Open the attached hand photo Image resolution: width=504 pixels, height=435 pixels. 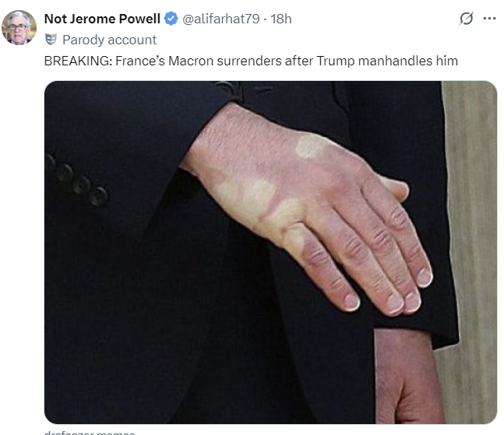point(270,252)
